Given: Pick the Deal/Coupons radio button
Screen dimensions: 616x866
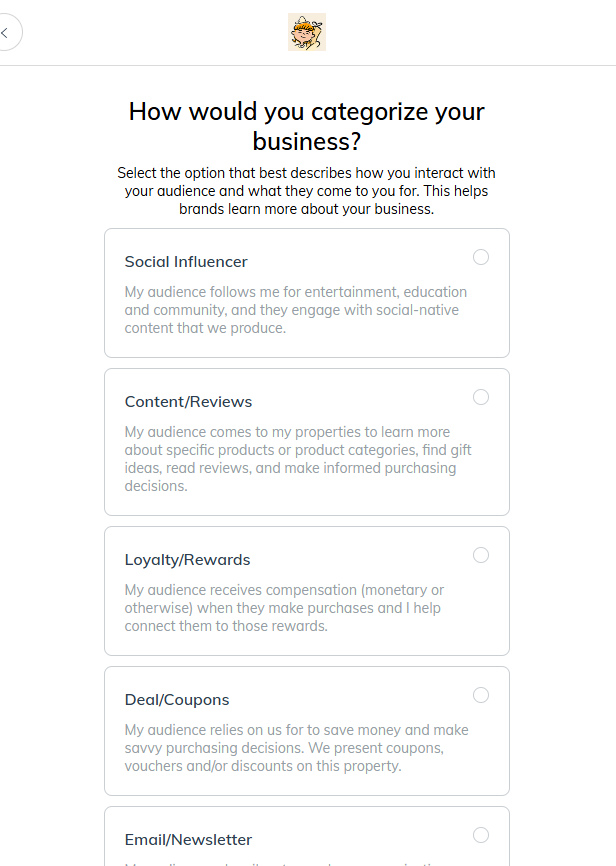Looking at the screenshot, I should (x=481, y=695).
